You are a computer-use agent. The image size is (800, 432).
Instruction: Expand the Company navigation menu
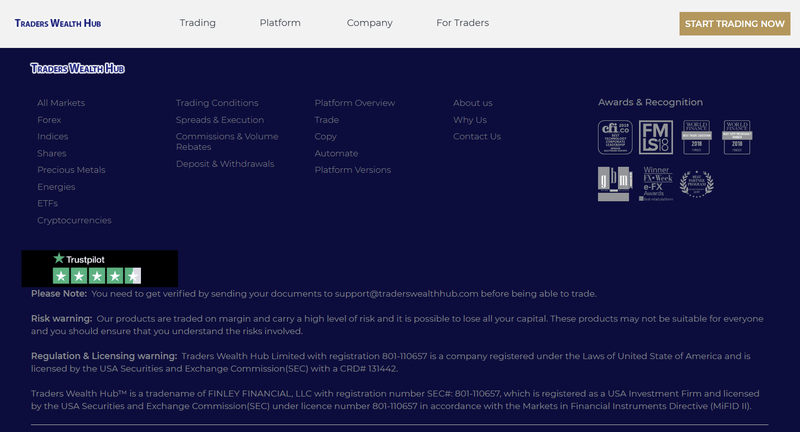(x=369, y=23)
